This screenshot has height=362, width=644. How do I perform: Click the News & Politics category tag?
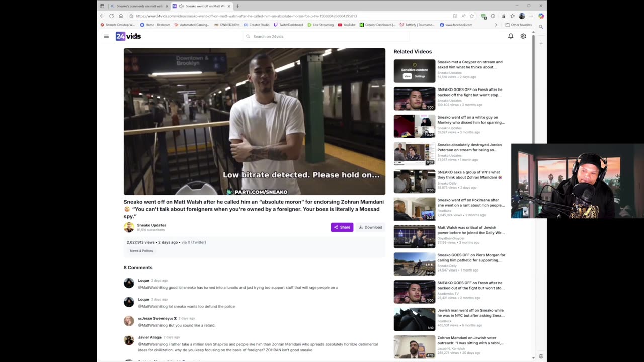[x=141, y=251]
